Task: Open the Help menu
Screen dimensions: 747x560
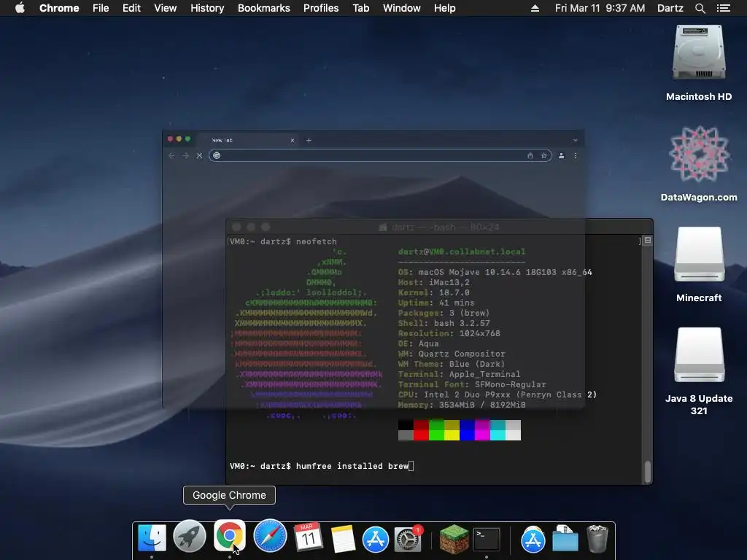Action: 444,8
